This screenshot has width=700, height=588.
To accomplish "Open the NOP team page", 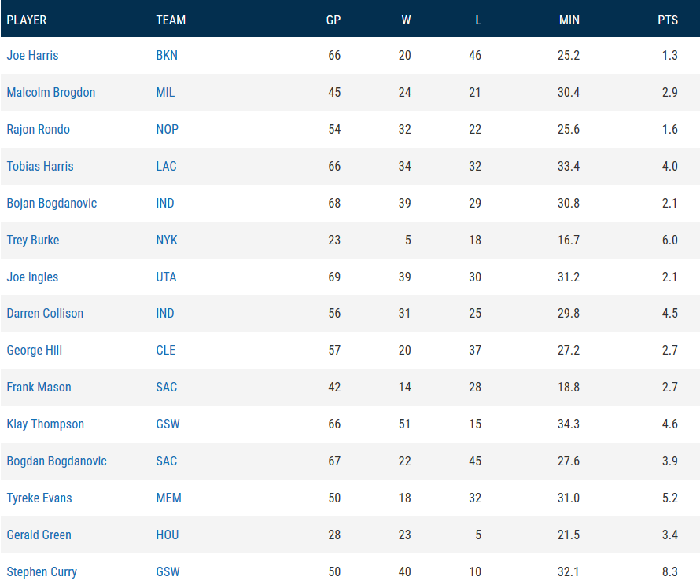I will click(x=167, y=130).
